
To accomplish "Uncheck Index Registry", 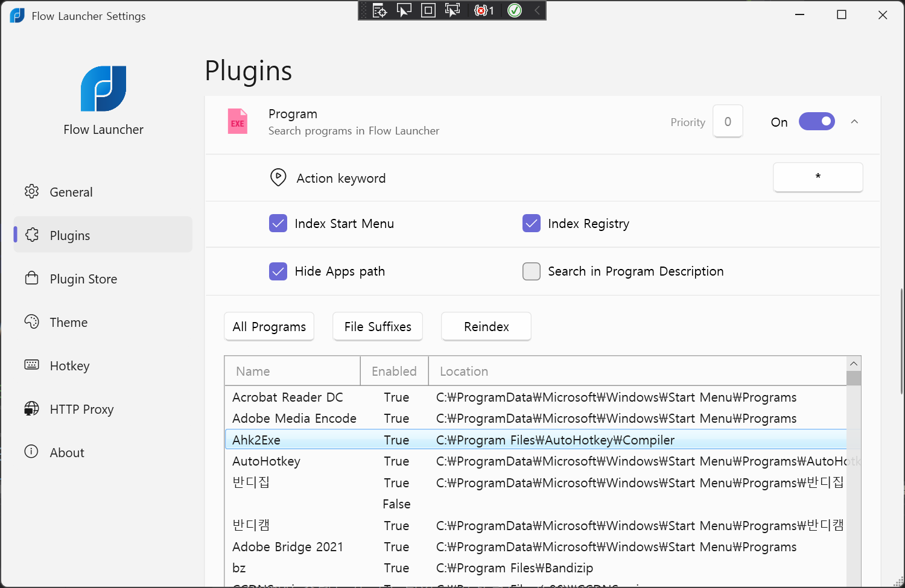I will pos(532,223).
